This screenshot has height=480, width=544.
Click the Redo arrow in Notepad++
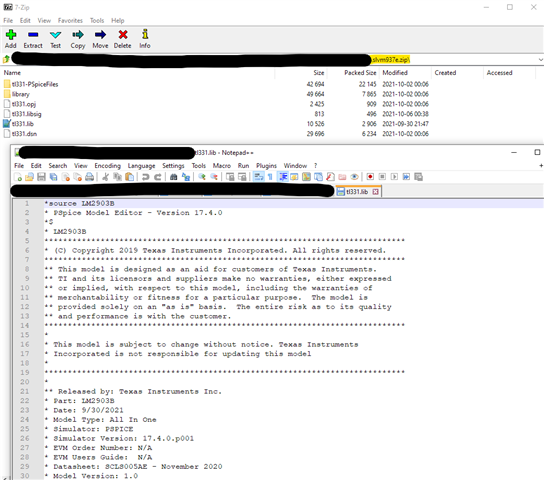[158, 177]
